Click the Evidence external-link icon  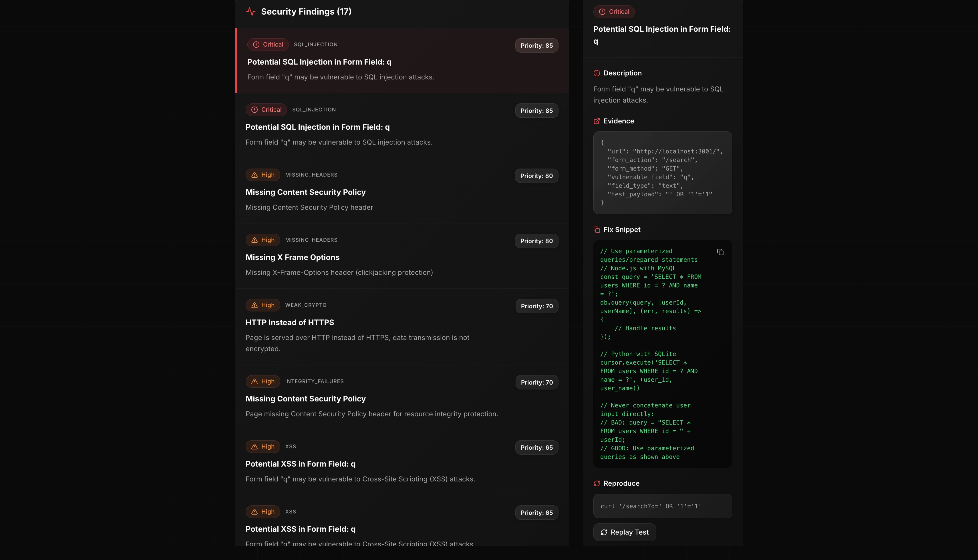pyautogui.click(x=597, y=121)
